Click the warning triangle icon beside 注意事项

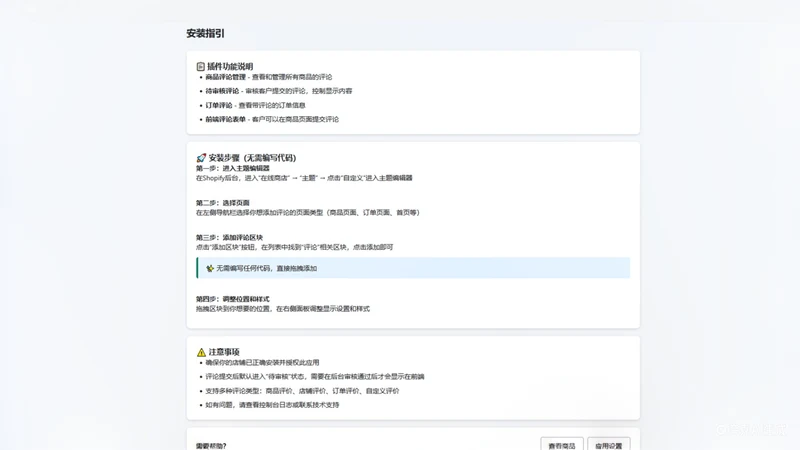[x=201, y=352]
